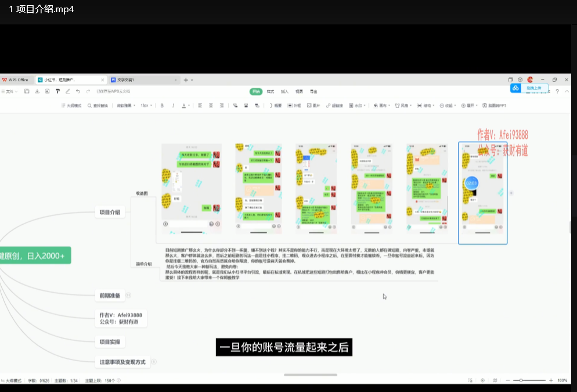Open the 文件 menu

[x=9, y=91]
